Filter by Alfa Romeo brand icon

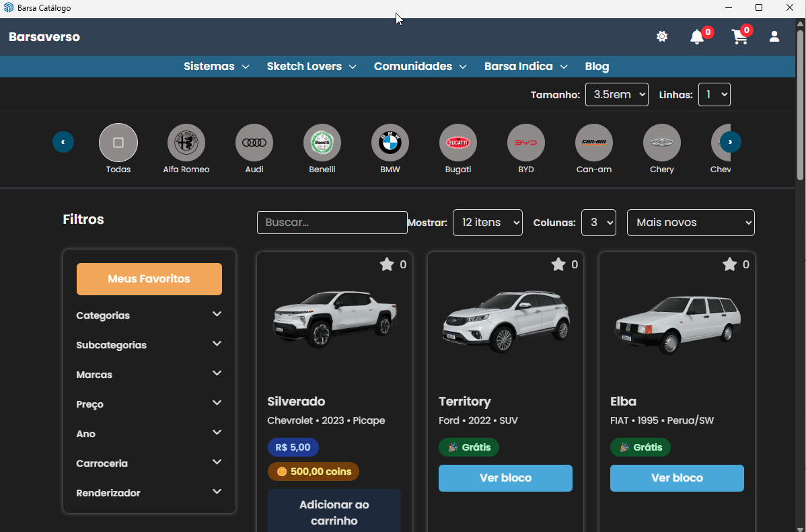coord(186,143)
